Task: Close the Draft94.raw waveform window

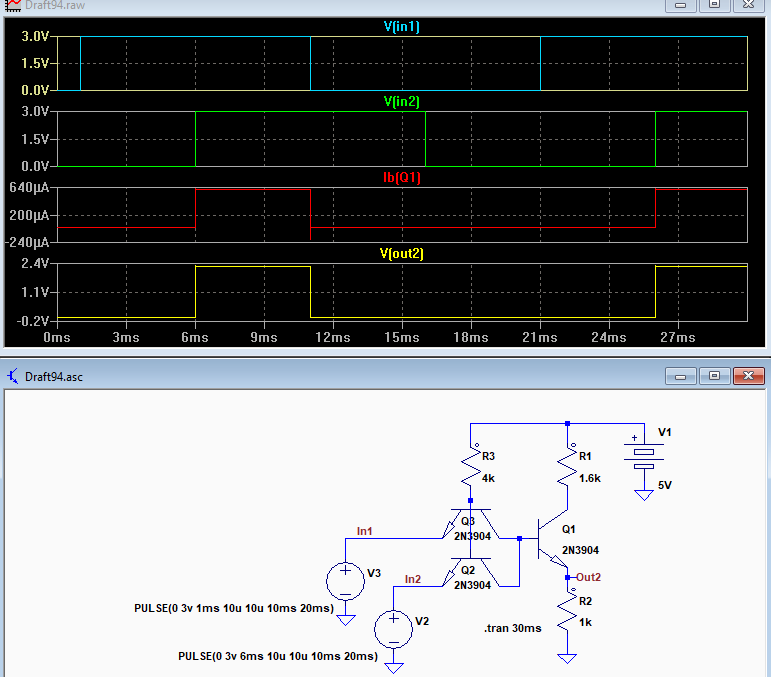Action: pyautogui.click(x=748, y=5)
